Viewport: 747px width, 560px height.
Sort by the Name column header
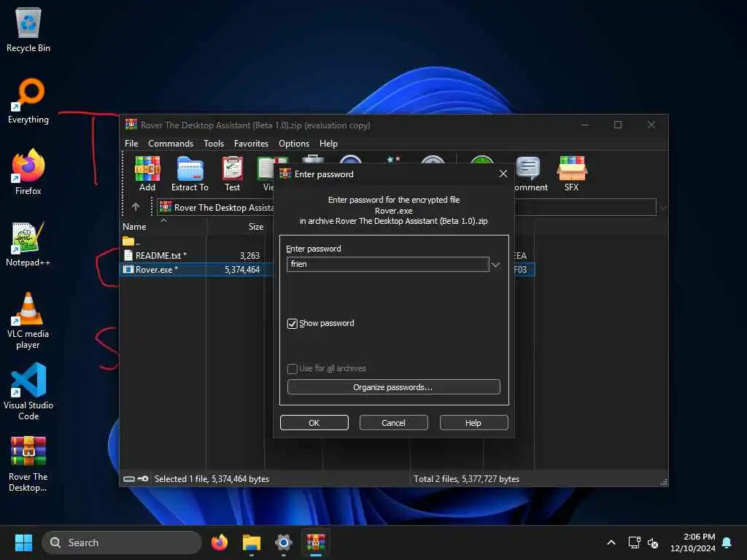click(163, 227)
